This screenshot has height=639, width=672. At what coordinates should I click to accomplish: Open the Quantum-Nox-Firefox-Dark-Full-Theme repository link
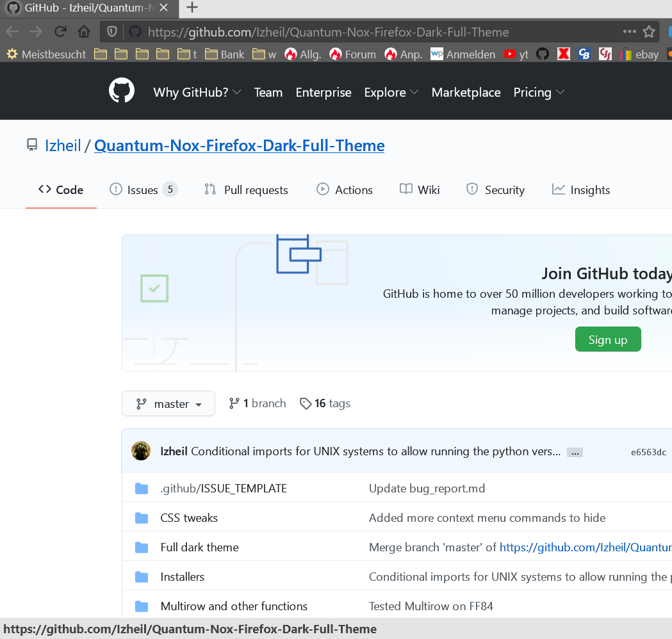[239, 145]
